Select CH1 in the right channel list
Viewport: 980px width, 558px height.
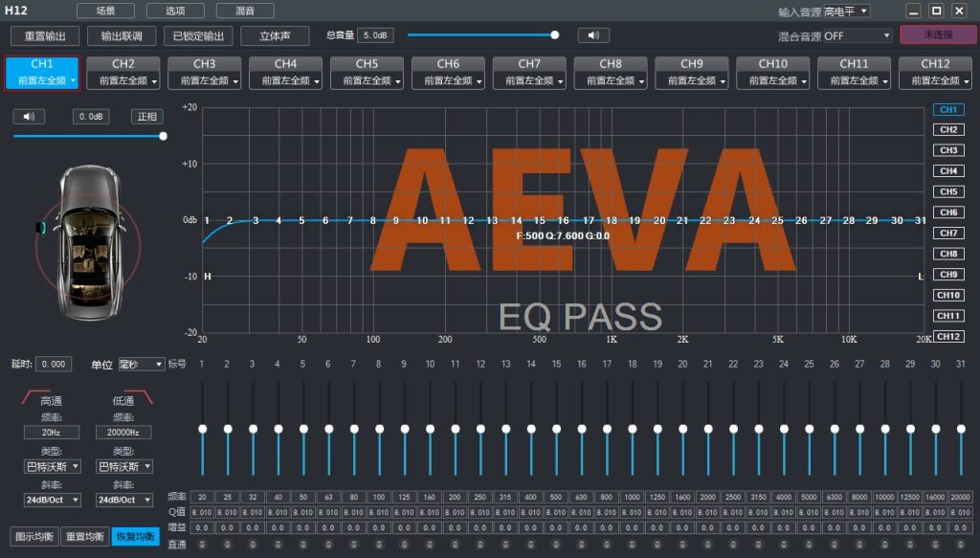click(948, 109)
